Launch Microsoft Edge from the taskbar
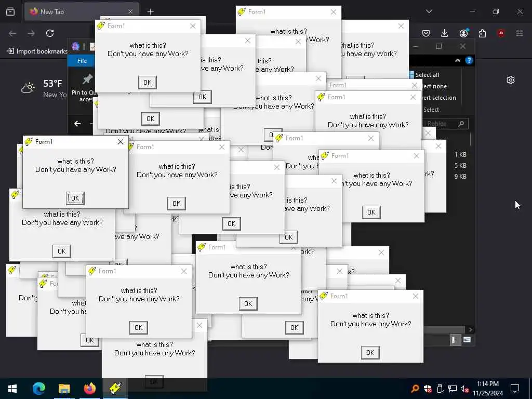532x399 pixels. 38,388
